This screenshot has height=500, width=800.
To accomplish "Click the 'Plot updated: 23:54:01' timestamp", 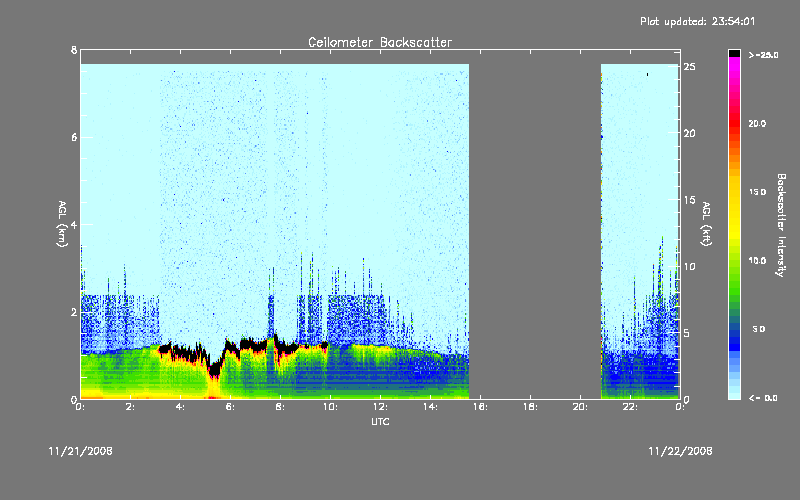I will [x=697, y=21].
